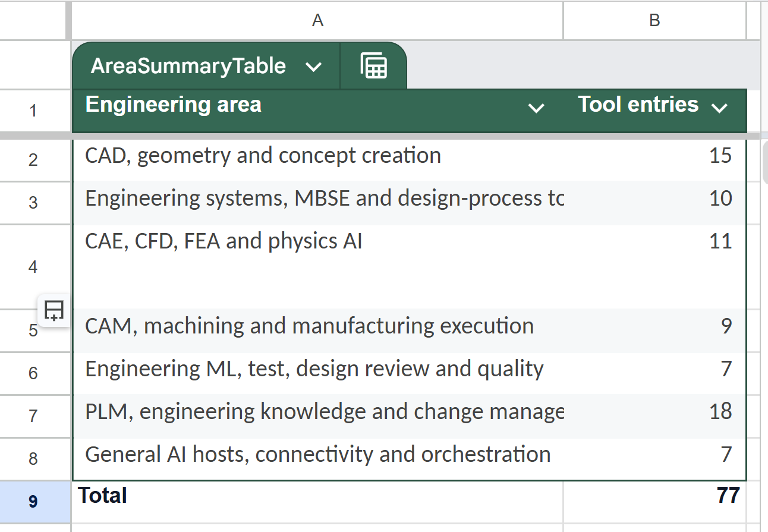Select column B header
Image resolution: width=768 pixels, height=532 pixels.
tap(654, 21)
